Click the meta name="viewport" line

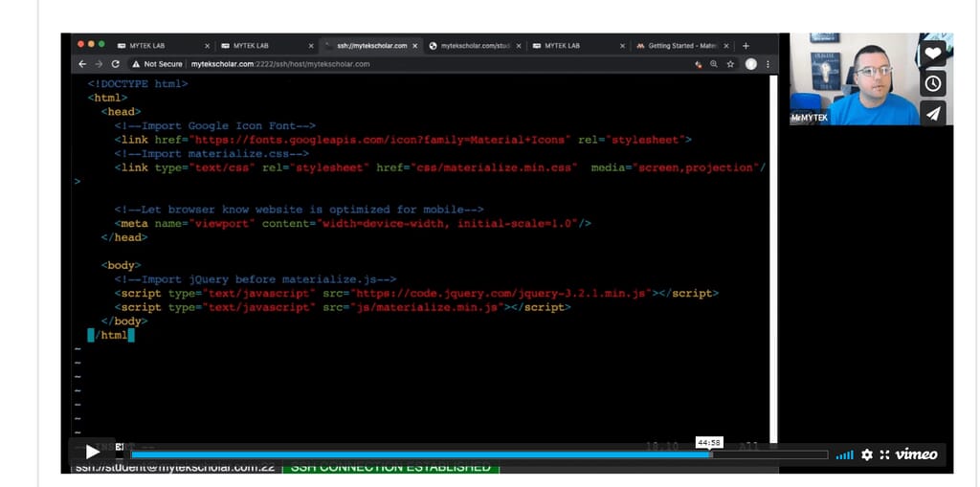coord(352,223)
